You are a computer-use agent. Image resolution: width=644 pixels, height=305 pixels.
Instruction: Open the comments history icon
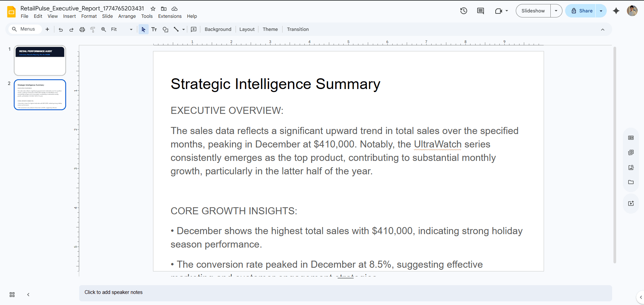click(481, 11)
